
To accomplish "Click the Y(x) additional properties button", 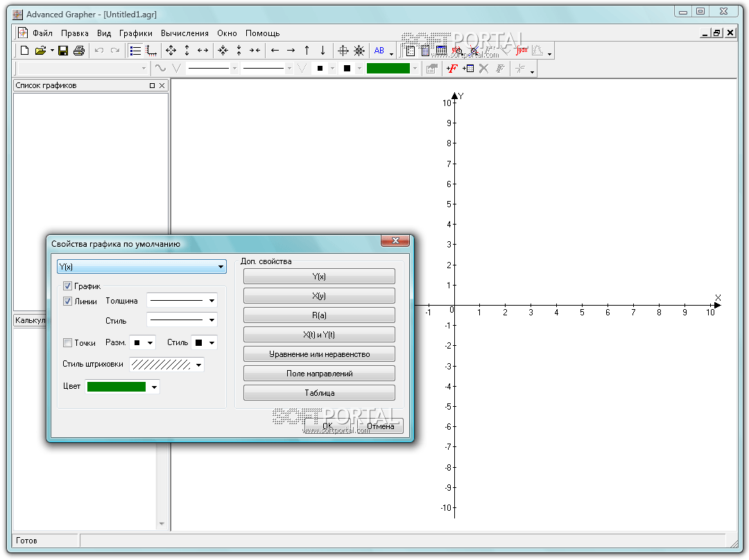I will 319,277.
